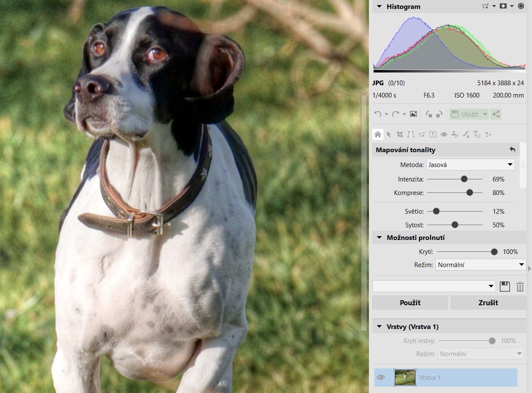532x393 pixels.
Task: Click the Použít button
Action: [x=410, y=303]
